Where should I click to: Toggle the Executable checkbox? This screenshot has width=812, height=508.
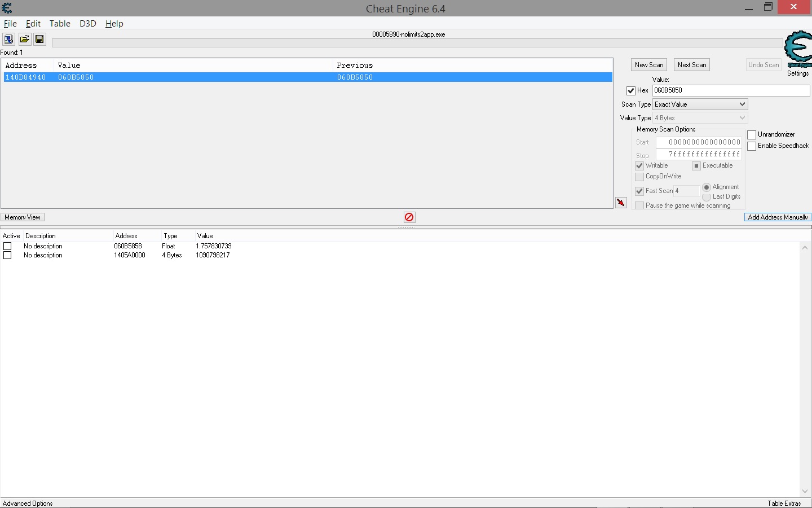click(696, 166)
